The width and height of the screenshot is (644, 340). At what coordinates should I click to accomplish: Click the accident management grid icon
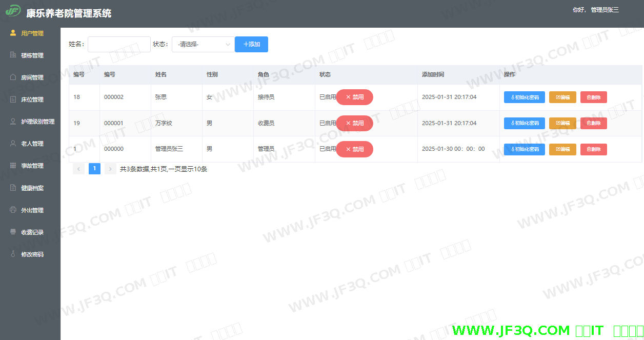point(13,166)
